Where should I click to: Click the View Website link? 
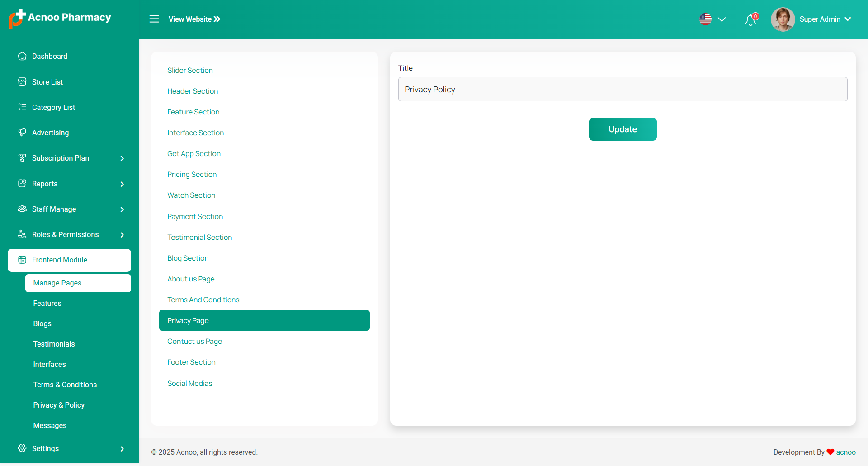(x=194, y=19)
